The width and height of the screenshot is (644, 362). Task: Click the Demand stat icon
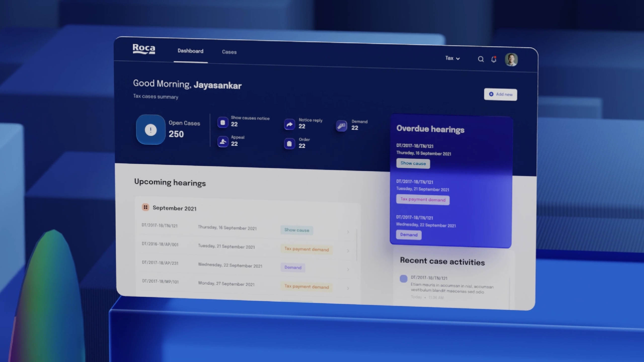[341, 126]
